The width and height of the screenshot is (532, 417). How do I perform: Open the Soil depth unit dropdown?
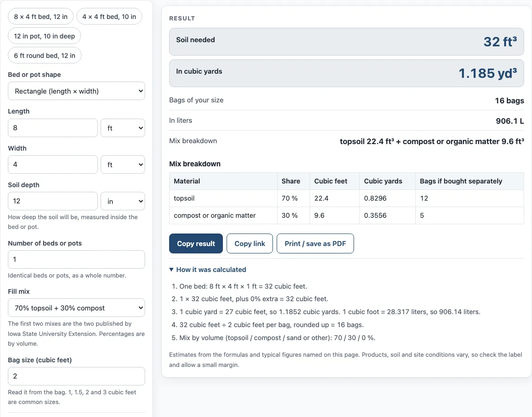pyautogui.click(x=123, y=201)
